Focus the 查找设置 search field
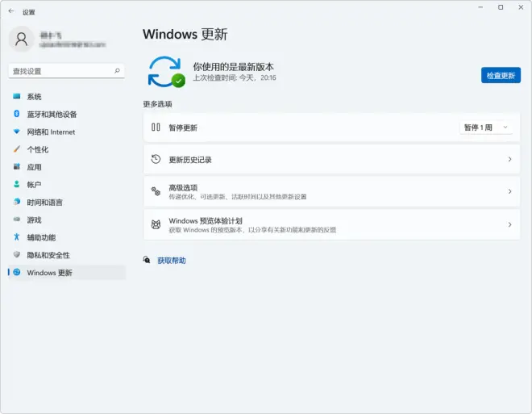This screenshot has width=532, height=414. 66,71
